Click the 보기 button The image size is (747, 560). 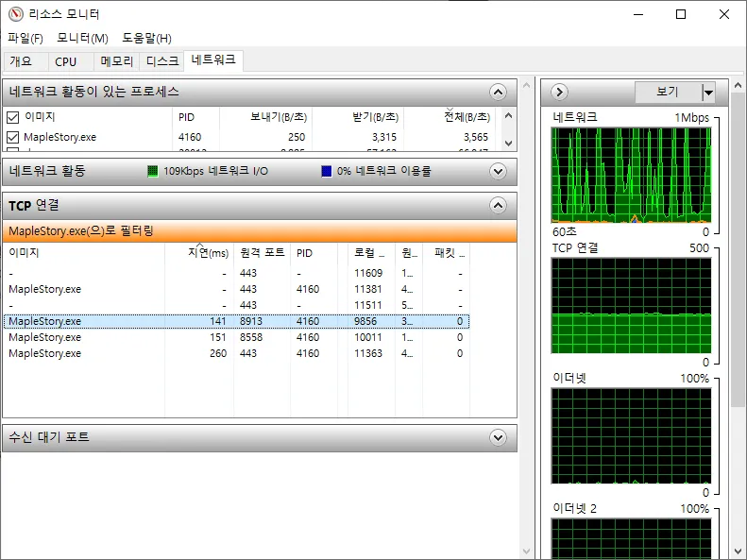pyautogui.click(x=668, y=92)
